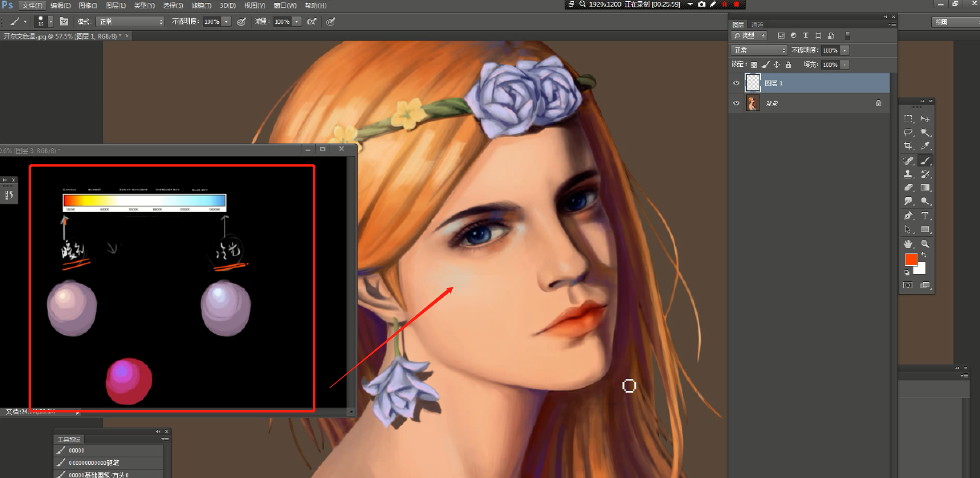The image size is (980, 478).
Task: Select the 00000 brush tool preset
Action: 76,450
